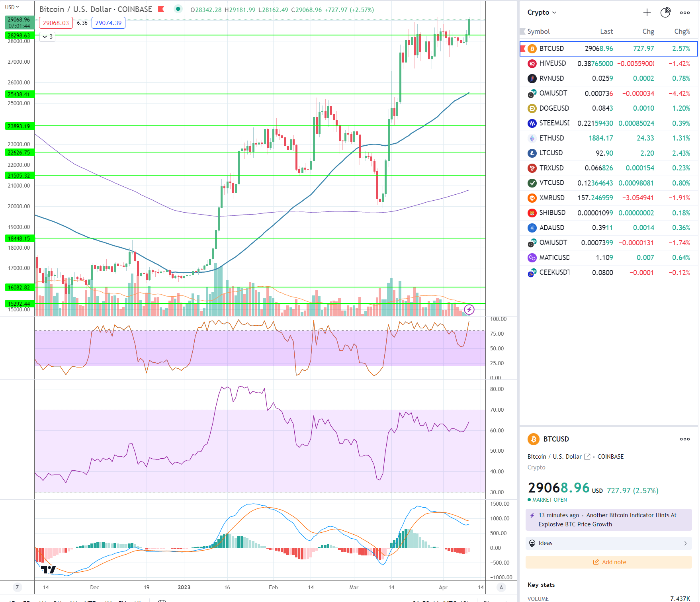
Task: Click the SHIBUSD Shiba icon
Action: tap(532, 213)
